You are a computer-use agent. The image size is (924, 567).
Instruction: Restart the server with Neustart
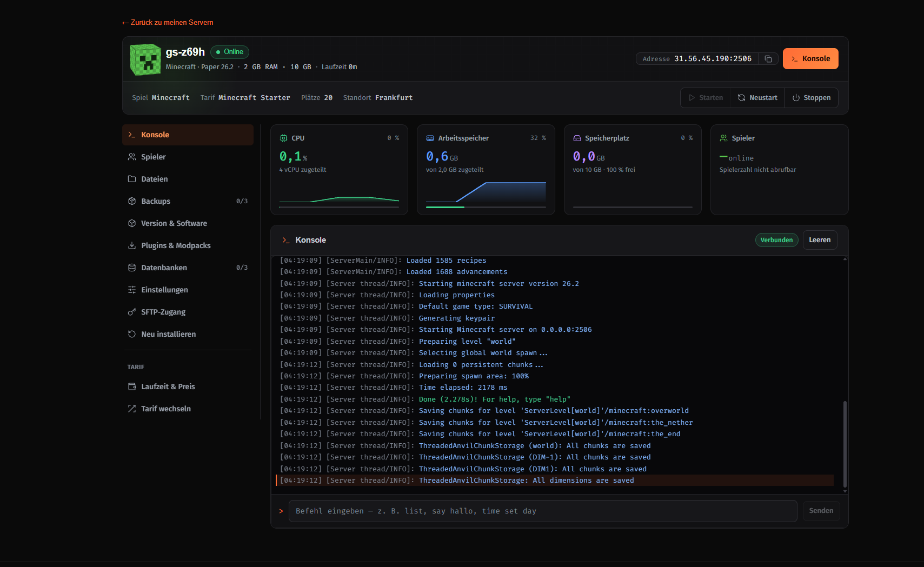tap(757, 98)
